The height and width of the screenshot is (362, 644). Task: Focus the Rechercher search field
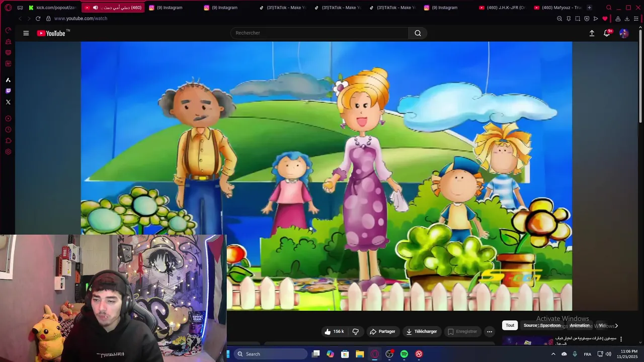click(319, 33)
